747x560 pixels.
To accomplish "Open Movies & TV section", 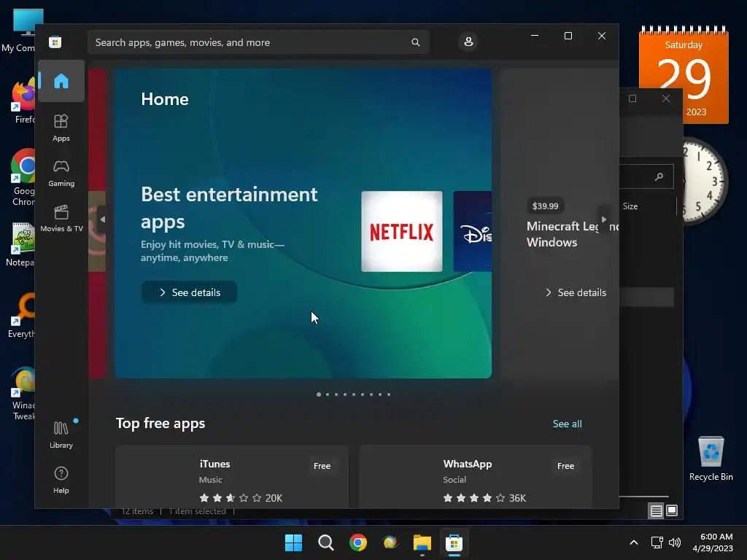I will (61, 218).
